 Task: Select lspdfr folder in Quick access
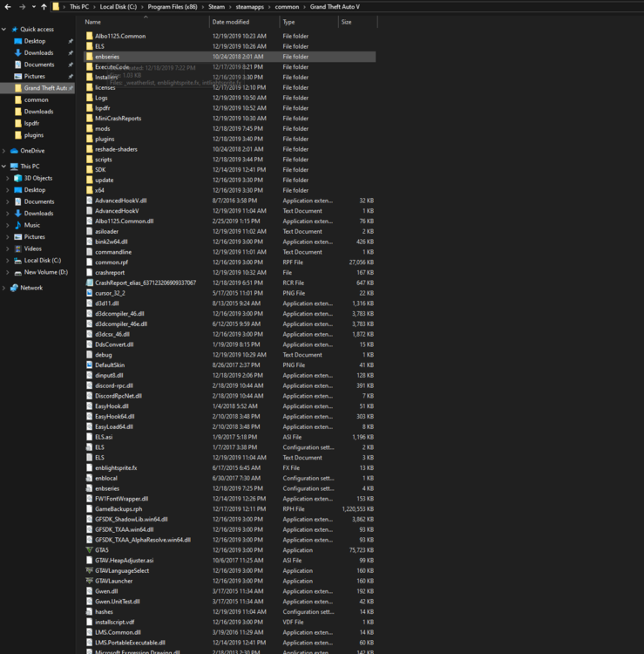point(31,123)
